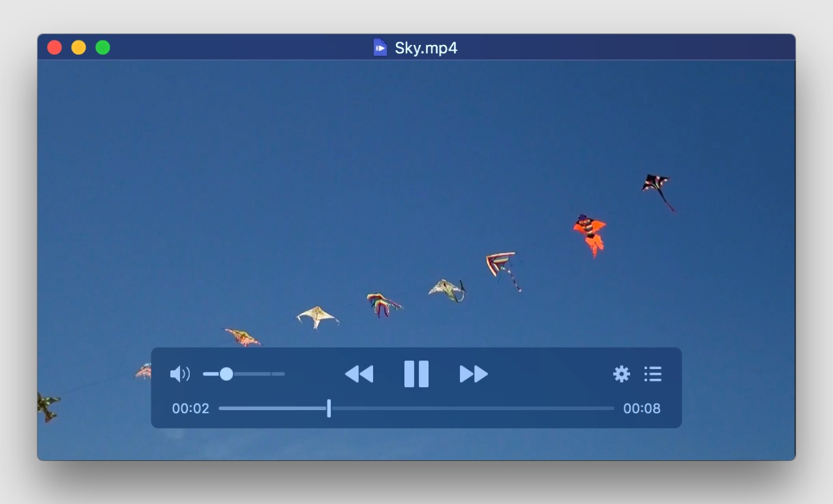Click the Sky.mp4 title text
The width and height of the screenshot is (833, 504).
click(427, 47)
